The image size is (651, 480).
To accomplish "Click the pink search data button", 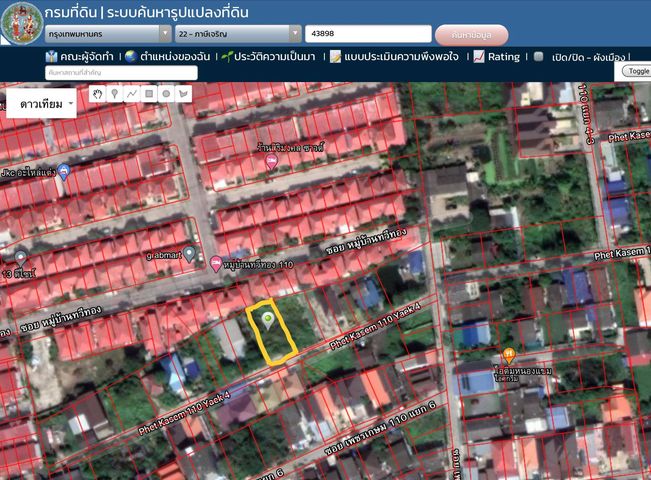I will click(472, 35).
